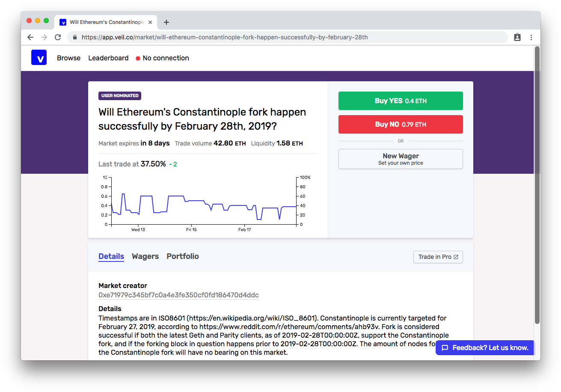Click Liquidity 1.58 ETH value
This screenshot has width=561, height=392.
point(290,143)
